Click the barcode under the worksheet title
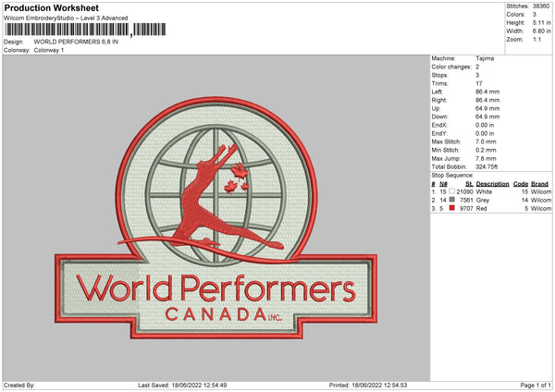The width and height of the screenshot is (555, 392). pos(85,30)
